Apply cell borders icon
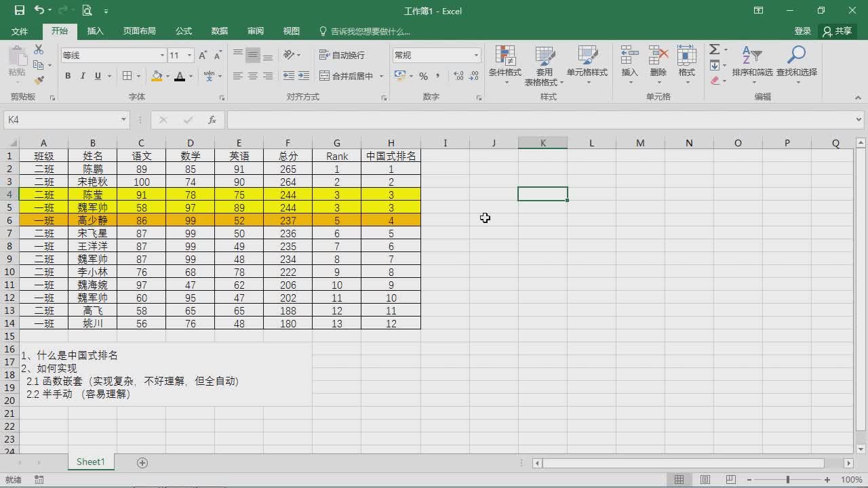 pos(127,76)
